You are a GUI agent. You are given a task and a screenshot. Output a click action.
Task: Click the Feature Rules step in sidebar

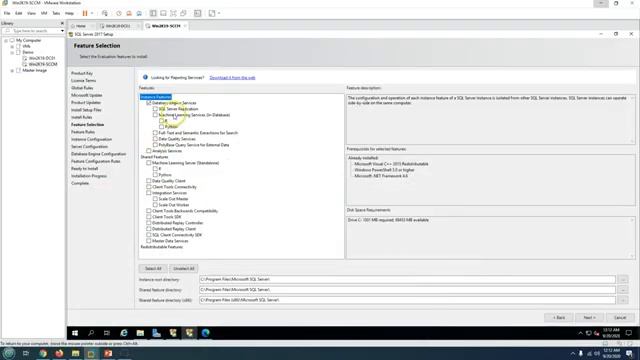click(83, 132)
